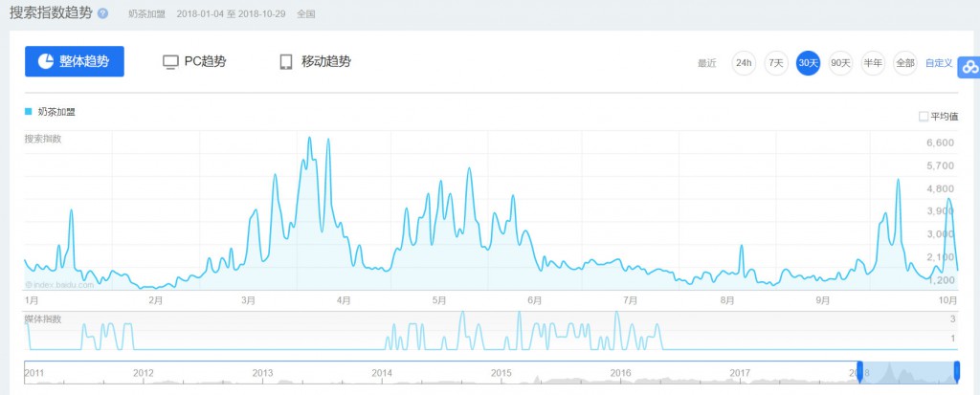This screenshot has height=395, width=980.
Task: Select the 90天 time range
Action: click(840, 63)
